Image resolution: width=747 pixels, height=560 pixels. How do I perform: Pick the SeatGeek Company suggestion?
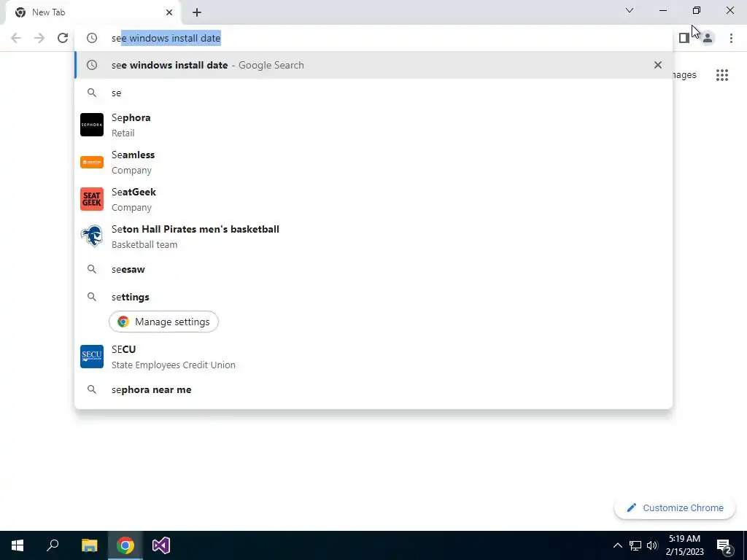pos(374,199)
